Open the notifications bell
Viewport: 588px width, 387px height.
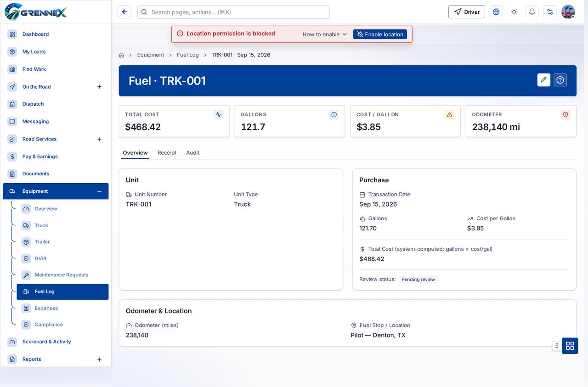532,12
